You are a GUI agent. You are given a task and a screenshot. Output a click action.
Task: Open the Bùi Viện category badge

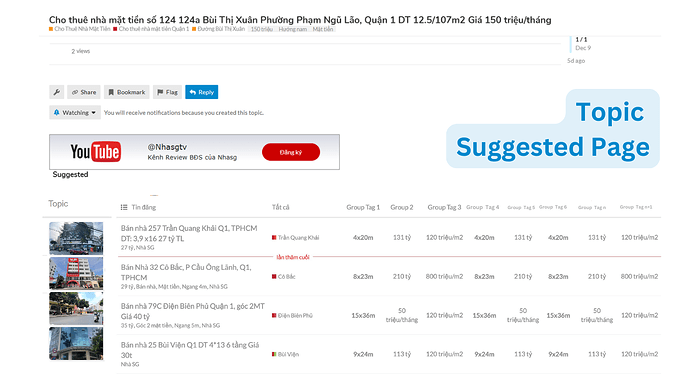285,354
